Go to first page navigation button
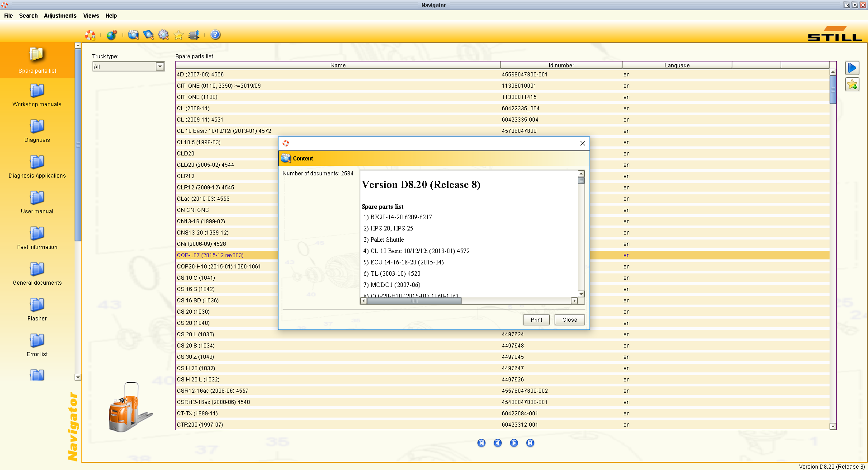 [481, 443]
